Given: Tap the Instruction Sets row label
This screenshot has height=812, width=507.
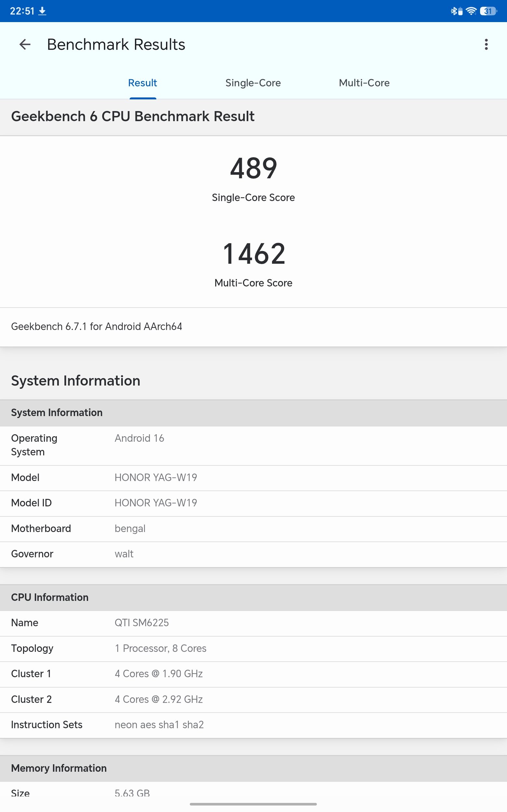Looking at the screenshot, I should coord(46,725).
